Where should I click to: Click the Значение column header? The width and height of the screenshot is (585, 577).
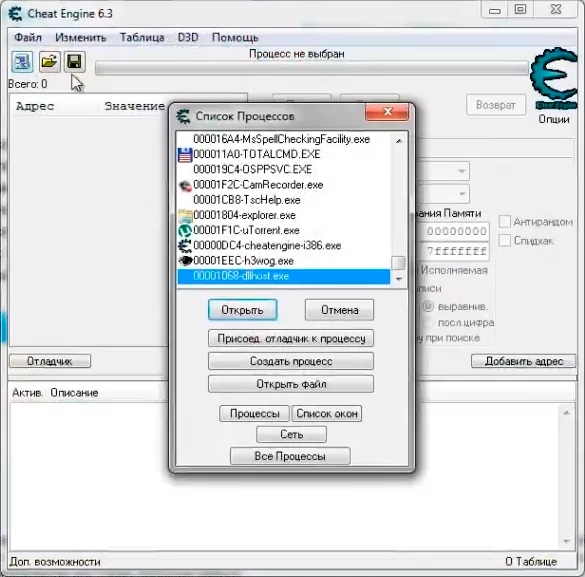click(135, 106)
